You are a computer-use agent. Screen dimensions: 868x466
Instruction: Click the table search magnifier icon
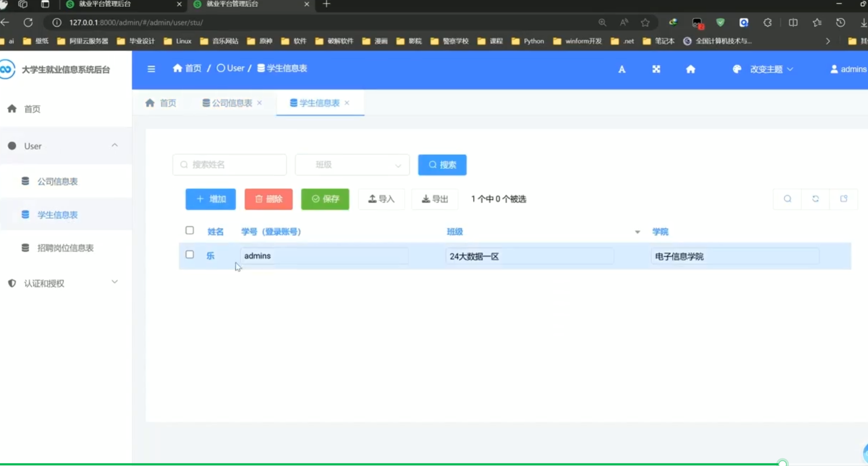coord(787,199)
